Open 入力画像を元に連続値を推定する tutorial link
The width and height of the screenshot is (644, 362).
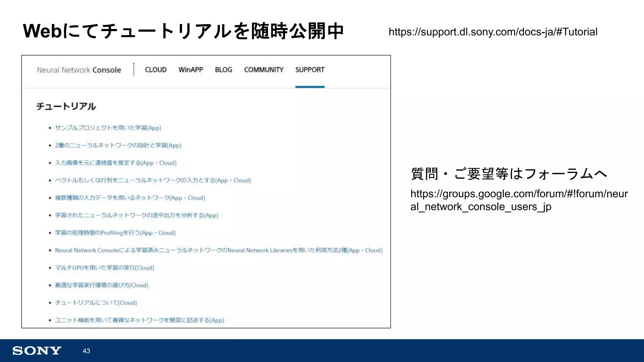coord(115,163)
